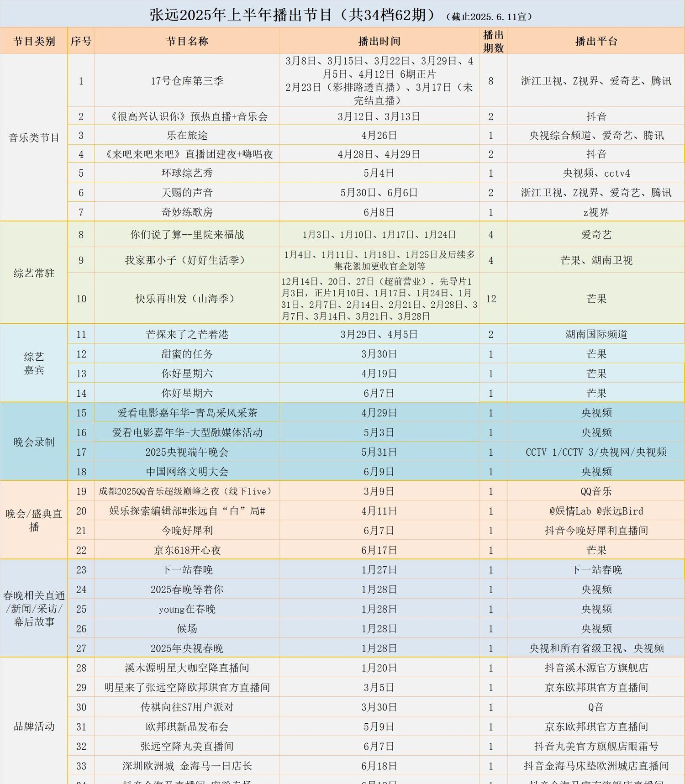Select the program 传祺向往S7用户派对

187,707
